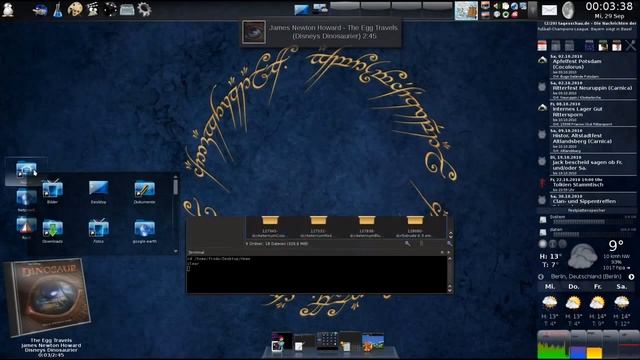Select the Do. forecast day tab
The height and width of the screenshot is (360, 640).
point(573,287)
